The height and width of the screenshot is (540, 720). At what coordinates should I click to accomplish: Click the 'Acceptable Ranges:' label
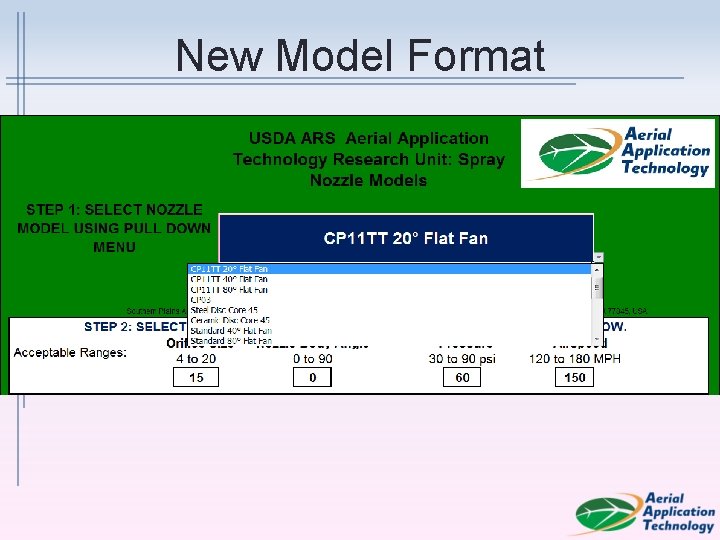point(70,353)
